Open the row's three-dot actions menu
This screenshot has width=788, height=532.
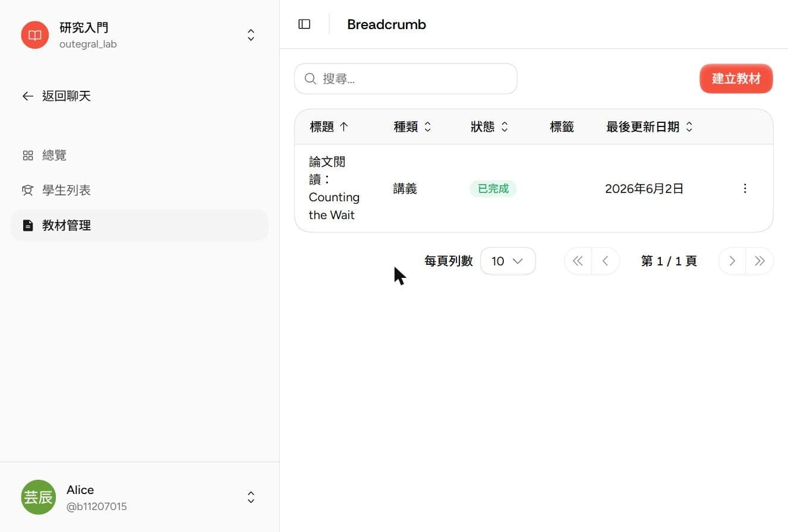745,188
